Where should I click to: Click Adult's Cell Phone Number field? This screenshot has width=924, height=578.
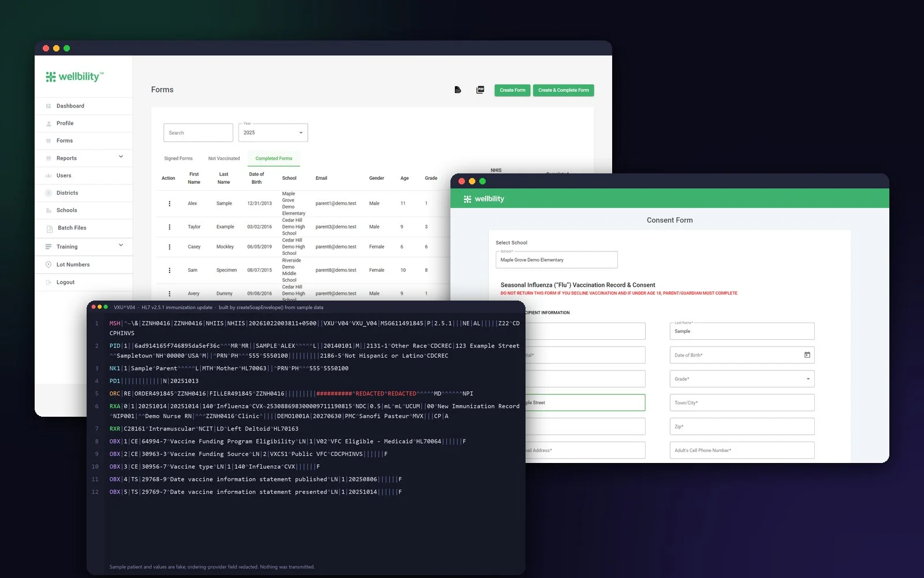(x=742, y=450)
